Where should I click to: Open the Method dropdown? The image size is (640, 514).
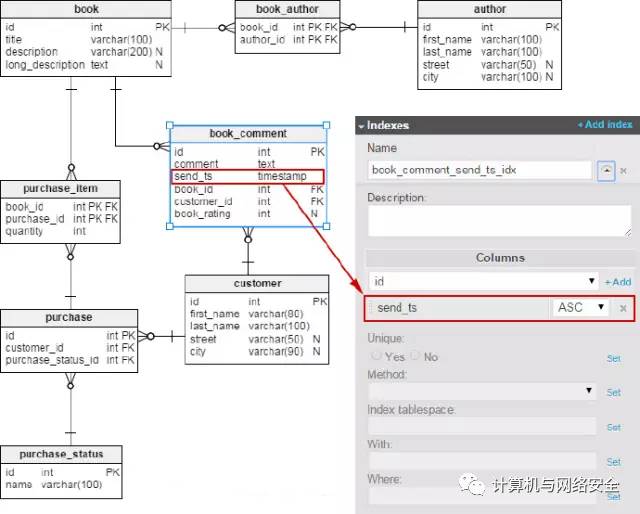[482, 391]
